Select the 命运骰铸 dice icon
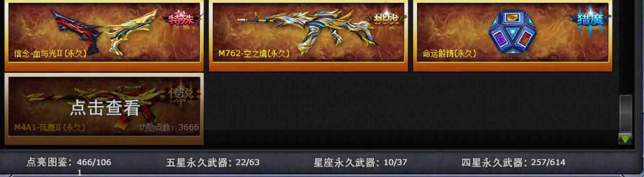The width and height of the screenshot is (644, 177). click(x=513, y=32)
